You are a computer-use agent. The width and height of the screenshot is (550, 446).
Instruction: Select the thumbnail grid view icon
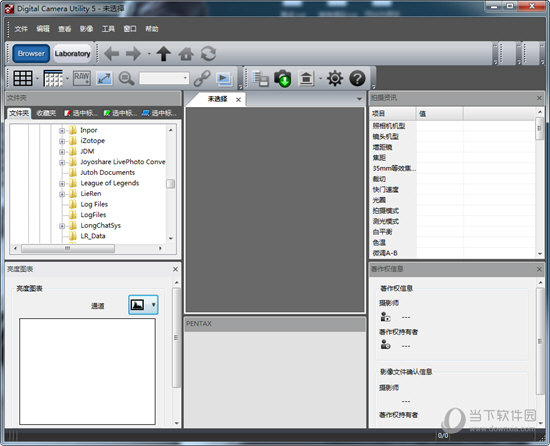(x=23, y=78)
